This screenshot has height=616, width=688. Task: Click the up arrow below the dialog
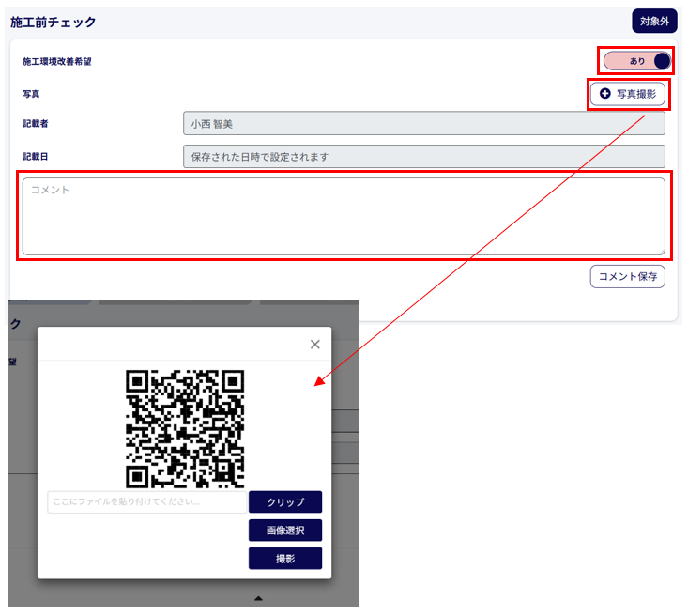pyautogui.click(x=258, y=598)
